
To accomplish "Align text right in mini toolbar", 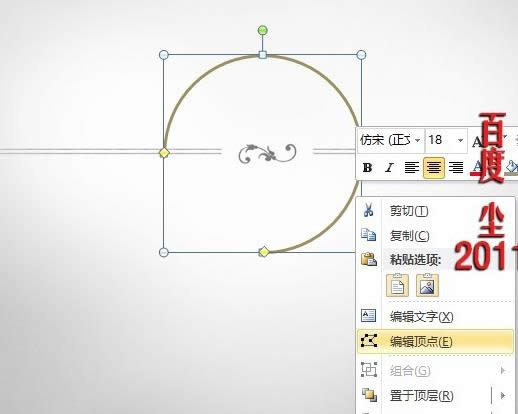I will 456,167.
